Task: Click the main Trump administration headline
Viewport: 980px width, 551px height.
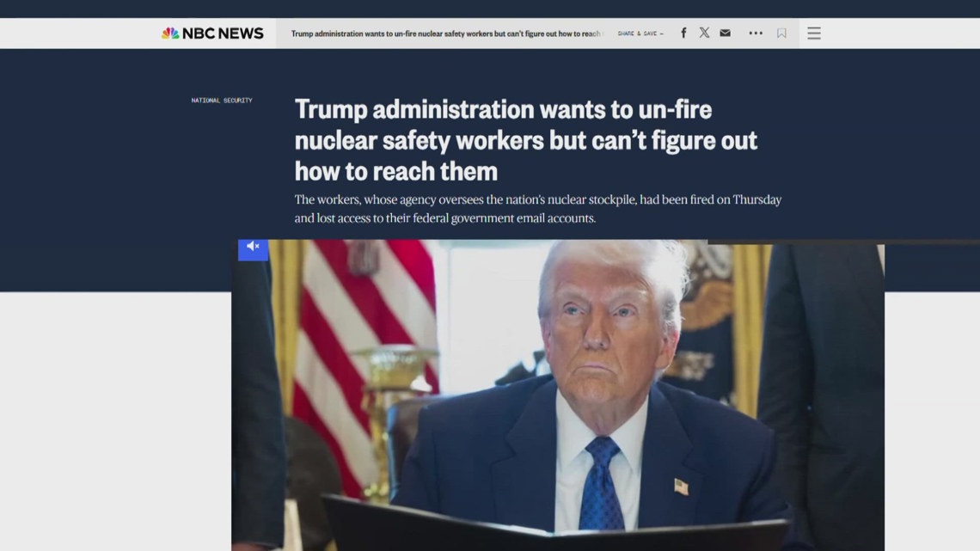Action: (525, 140)
